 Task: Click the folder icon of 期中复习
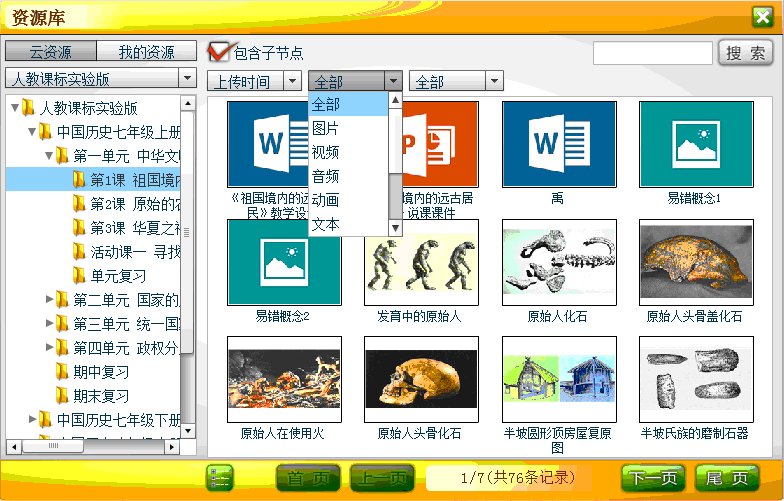(x=63, y=371)
